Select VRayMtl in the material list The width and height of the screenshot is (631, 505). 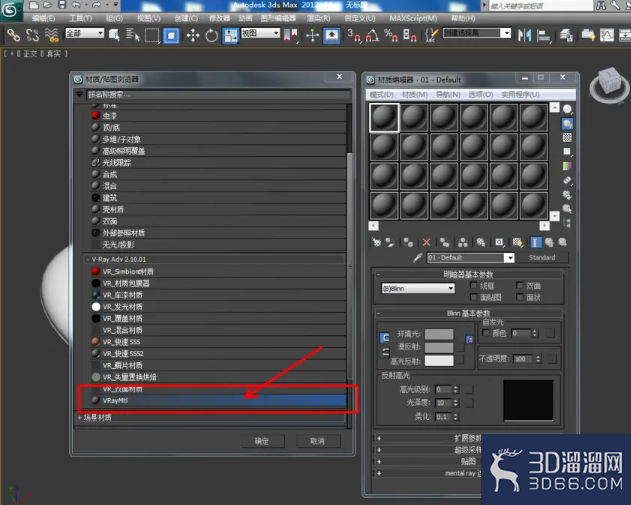(217, 400)
